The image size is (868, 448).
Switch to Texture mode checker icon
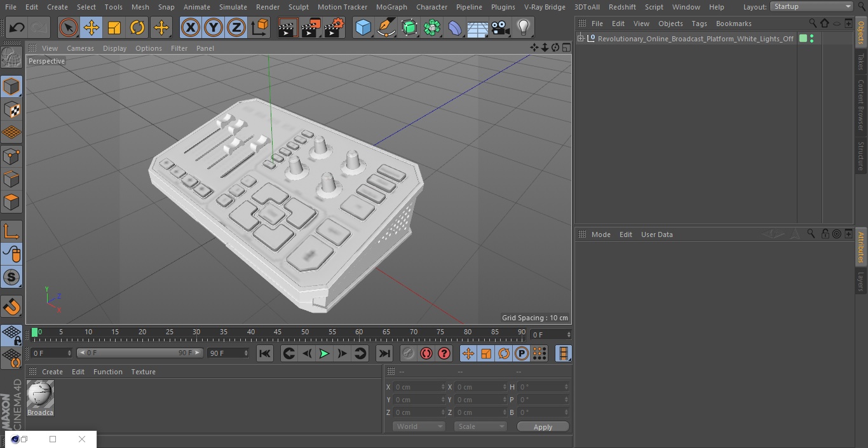(11, 109)
